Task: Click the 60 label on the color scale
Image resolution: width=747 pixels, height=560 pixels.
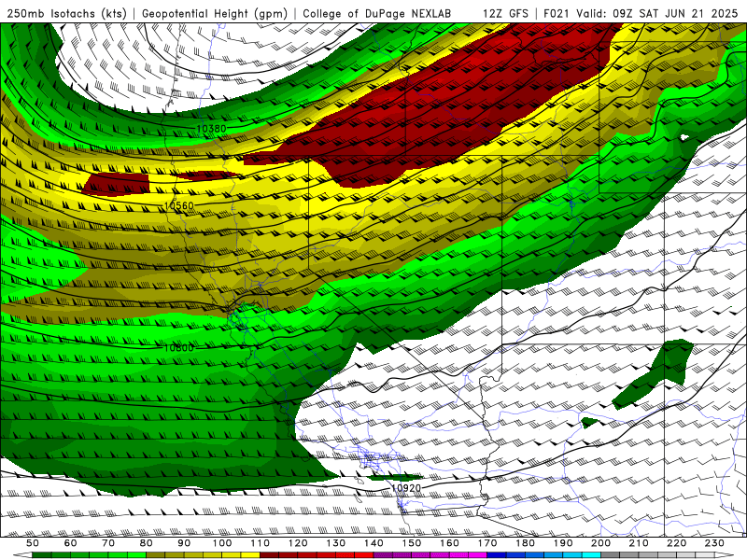Action: (x=71, y=543)
